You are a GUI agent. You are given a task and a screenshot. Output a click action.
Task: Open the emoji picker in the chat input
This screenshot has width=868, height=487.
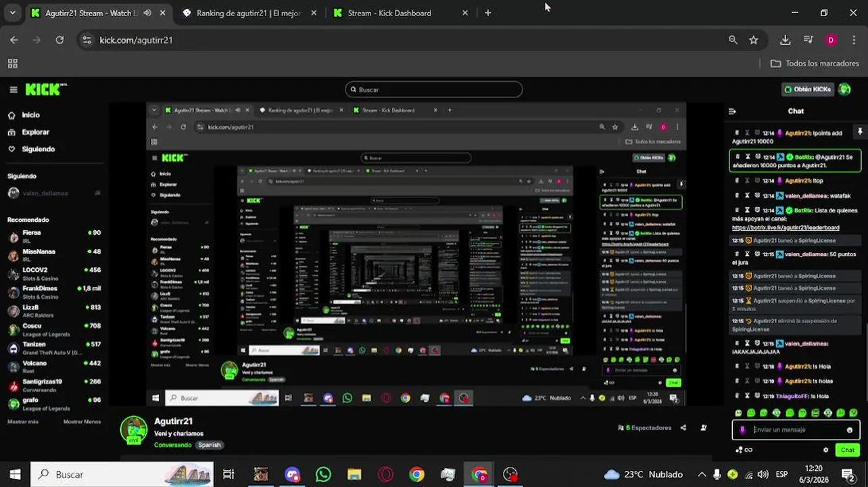click(850, 430)
